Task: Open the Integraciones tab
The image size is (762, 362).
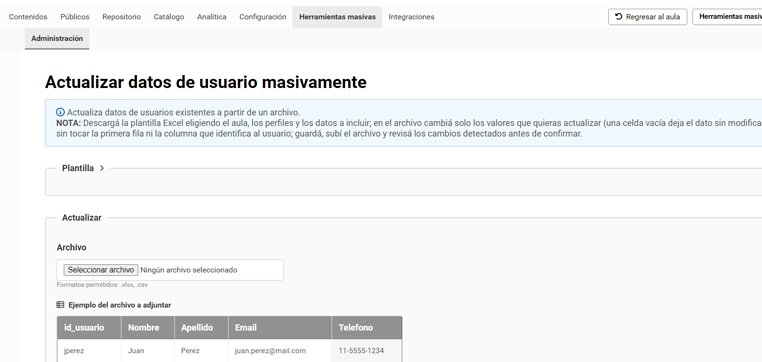Action: [411, 17]
